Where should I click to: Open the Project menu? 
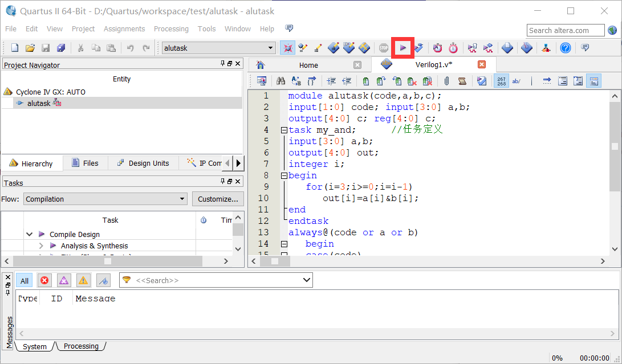[x=83, y=29]
